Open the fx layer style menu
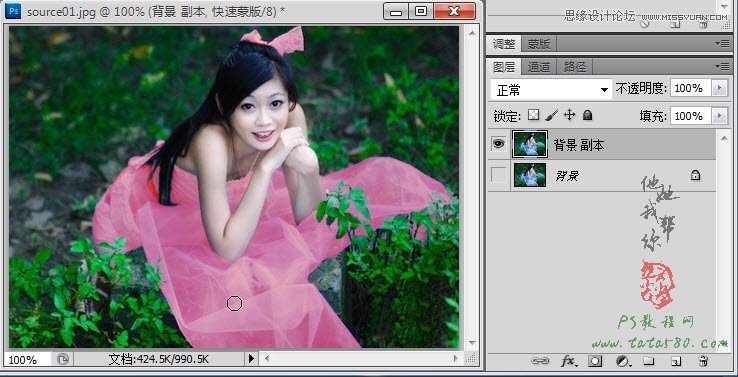The height and width of the screenshot is (377, 738). pyautogui.click(x=569, y=361)
